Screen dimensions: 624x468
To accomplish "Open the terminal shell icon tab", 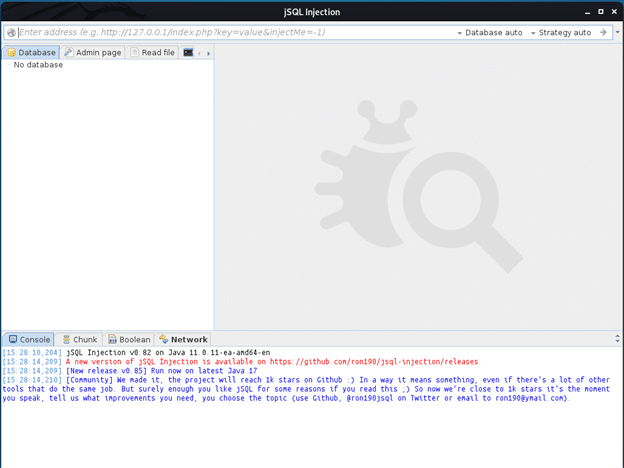I will pos(188,52).
